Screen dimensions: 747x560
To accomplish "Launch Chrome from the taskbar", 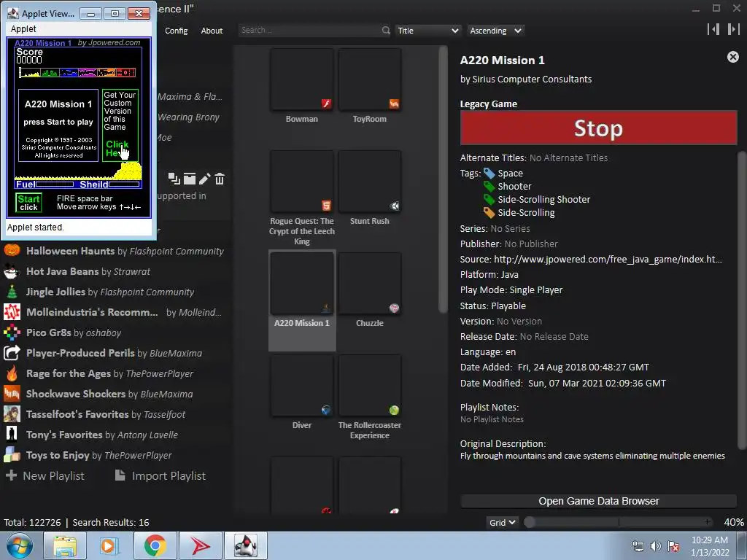I will click(155, 545).
